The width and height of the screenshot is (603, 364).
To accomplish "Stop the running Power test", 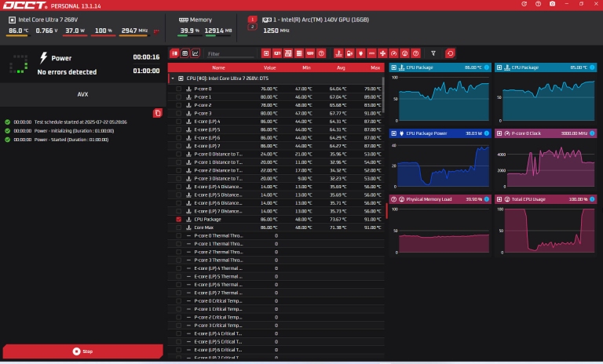I will pyautogui.click(x=82, y=351).
